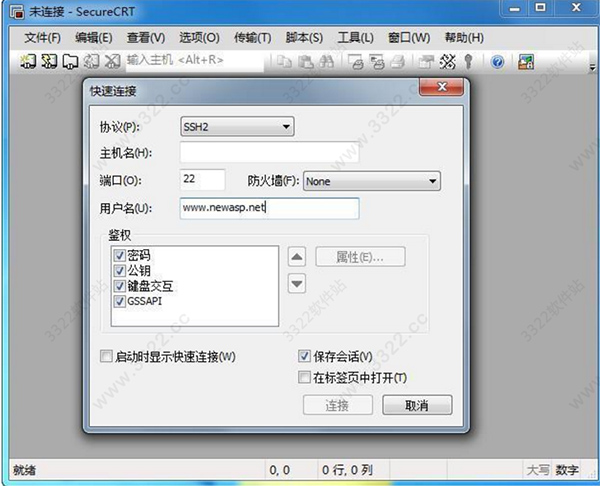The image size is (600, 486).
Task: Click the printer toolbar icon
Action: (398, 62)
